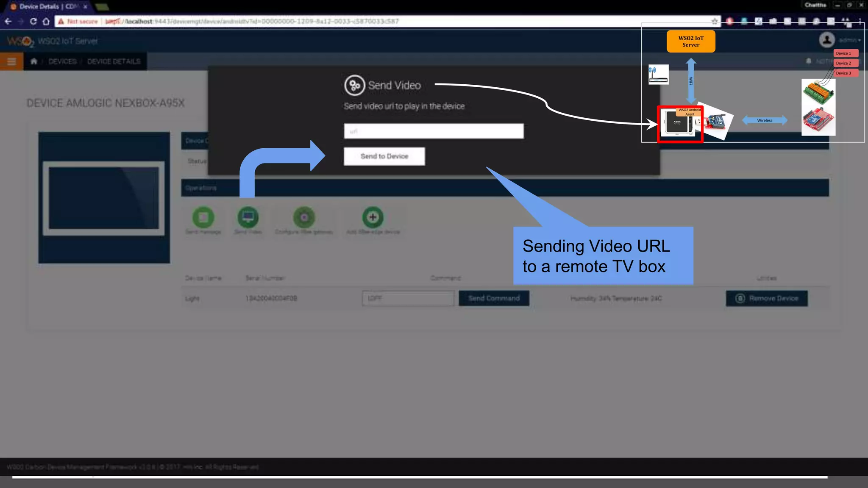Open the DEVICES breadcrumb link
The width and height of the screenshot is (868, 488).
63,61
